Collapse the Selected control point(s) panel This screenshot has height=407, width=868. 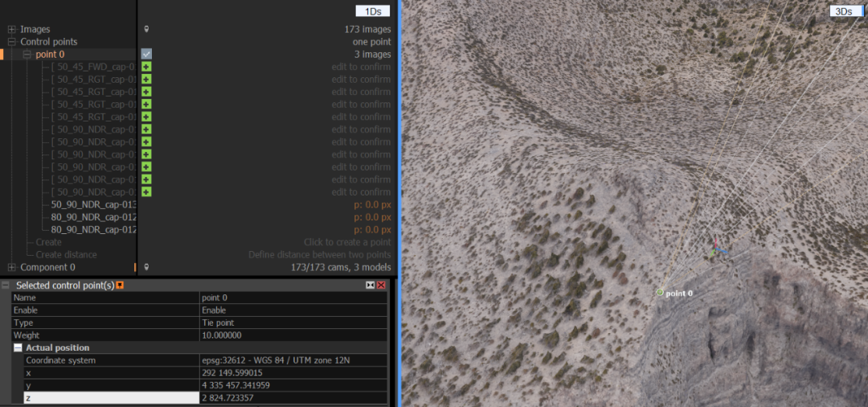pyautogui.click(x=6, y=286)
